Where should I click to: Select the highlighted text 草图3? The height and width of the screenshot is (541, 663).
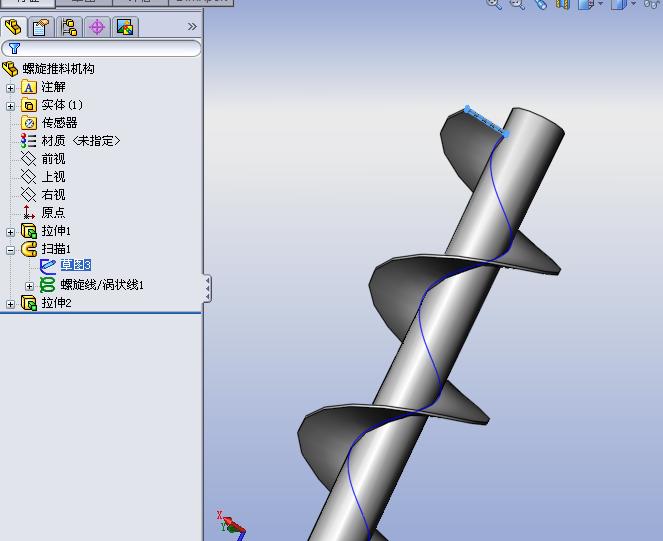coord(76,265)
